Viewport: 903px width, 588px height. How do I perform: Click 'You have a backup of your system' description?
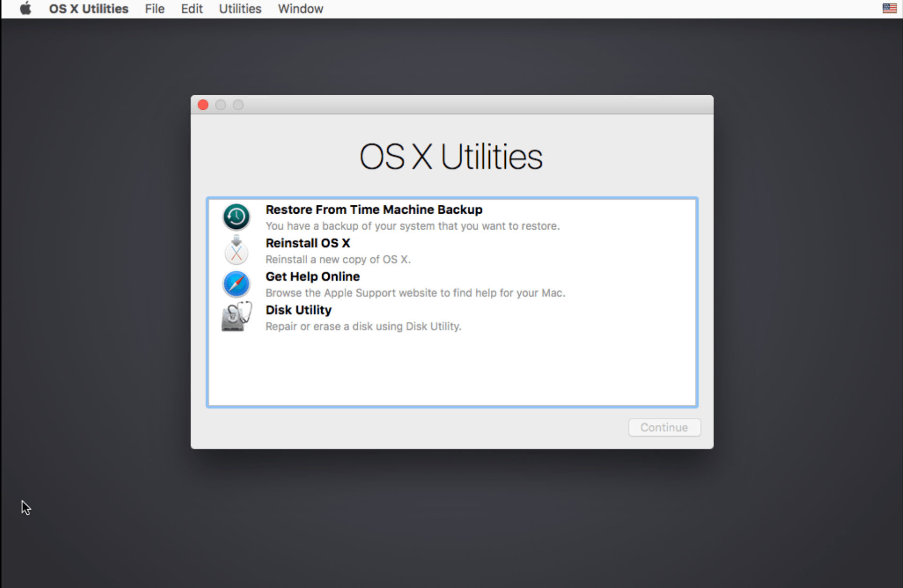click(x=412, y=226)
